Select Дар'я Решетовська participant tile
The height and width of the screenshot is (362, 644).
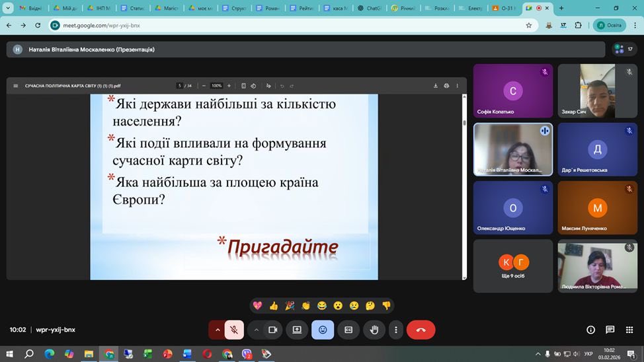coord(598,149)
